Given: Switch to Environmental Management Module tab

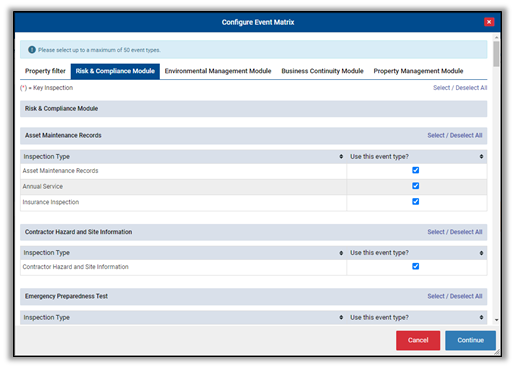Looking at the screenshot, I should (x=218, y=71).
